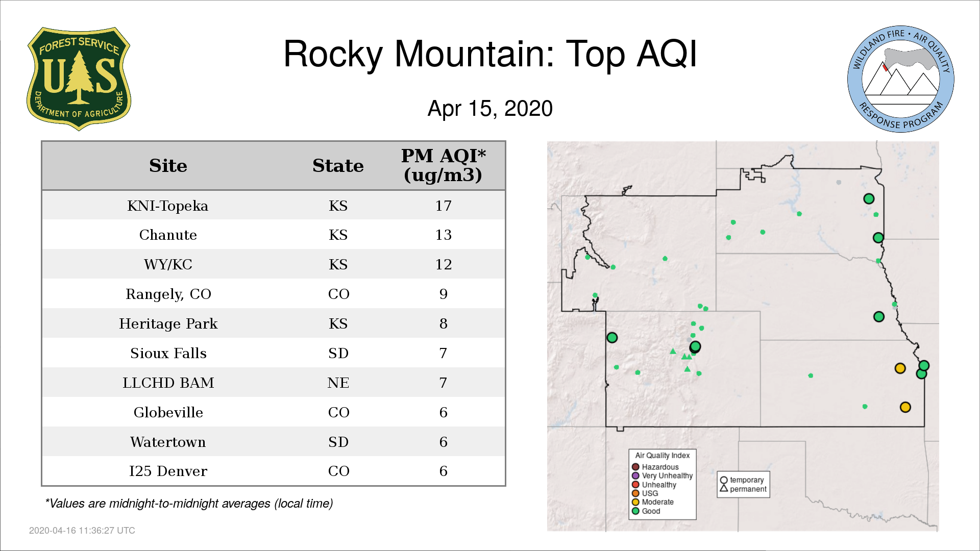Click the AQI value 13 for Chanute
Viewport: 980px width, 551px height.
(443, 235)
